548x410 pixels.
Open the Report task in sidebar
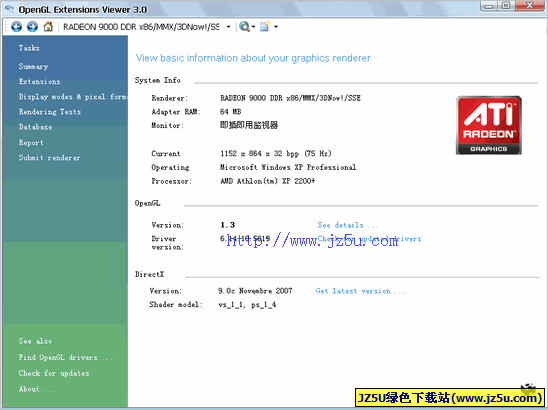(x=31, y=143)
